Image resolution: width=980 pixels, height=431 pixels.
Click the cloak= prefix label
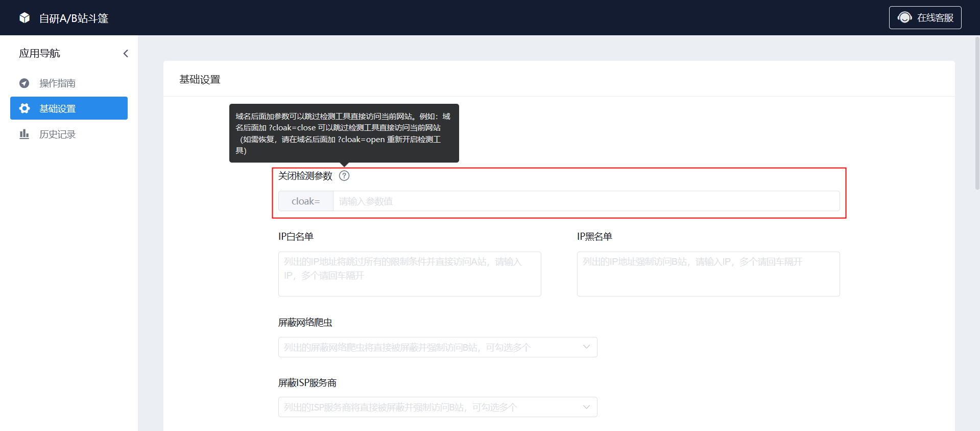pyautogui.click(x=306, y=201)
